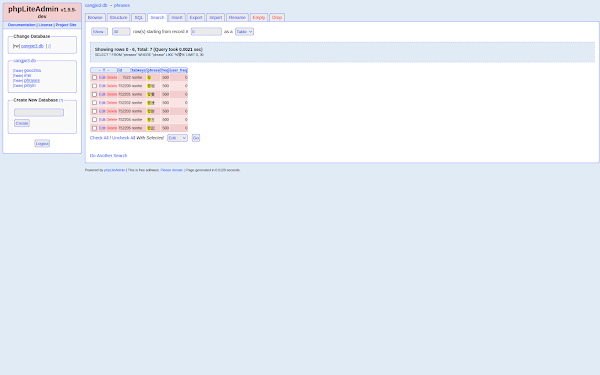Image resolution: width=600 pixels, height=375 pixels.
Task: Click the Please donate footer link
Action: 171,170
